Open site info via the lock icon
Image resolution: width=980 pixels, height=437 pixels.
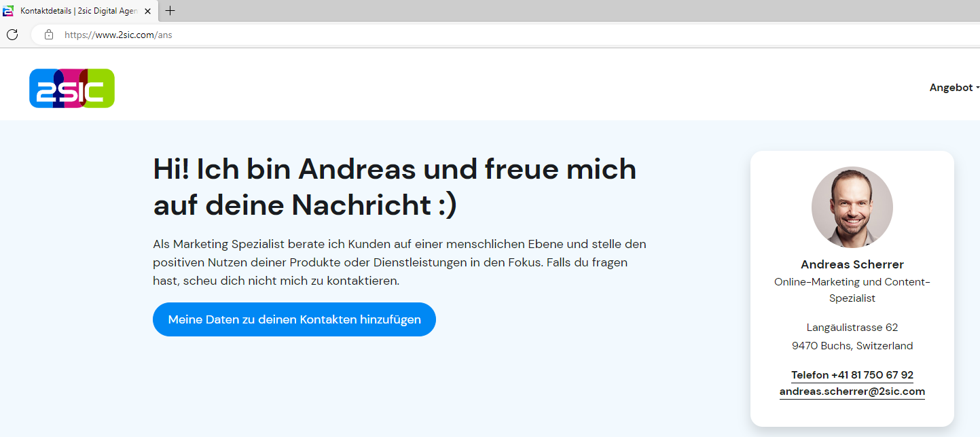[x=49, y=35]
